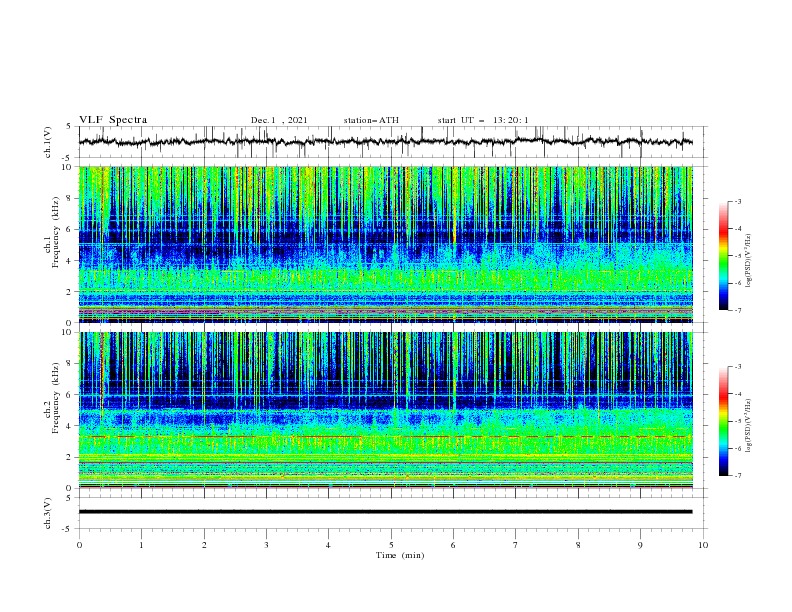Click time axis tick label "1"
This screenshot has width=792, height=612.
coord(141,545)
